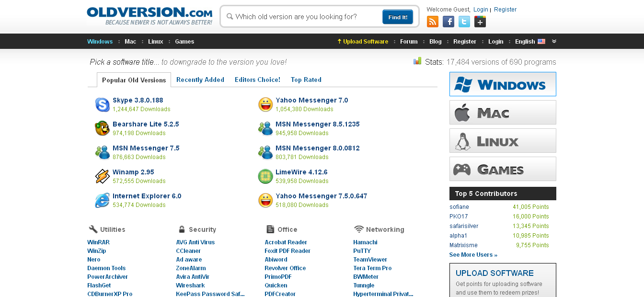This screenshot has height=297, width=644.
Task: Click LimeWire 4.12.6 title link
Action: tap(301, 172)
